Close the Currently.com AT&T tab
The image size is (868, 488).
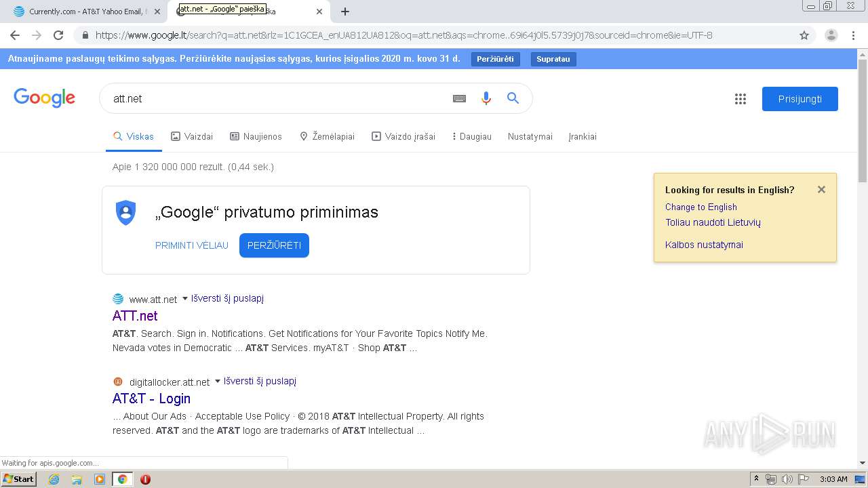157,12
